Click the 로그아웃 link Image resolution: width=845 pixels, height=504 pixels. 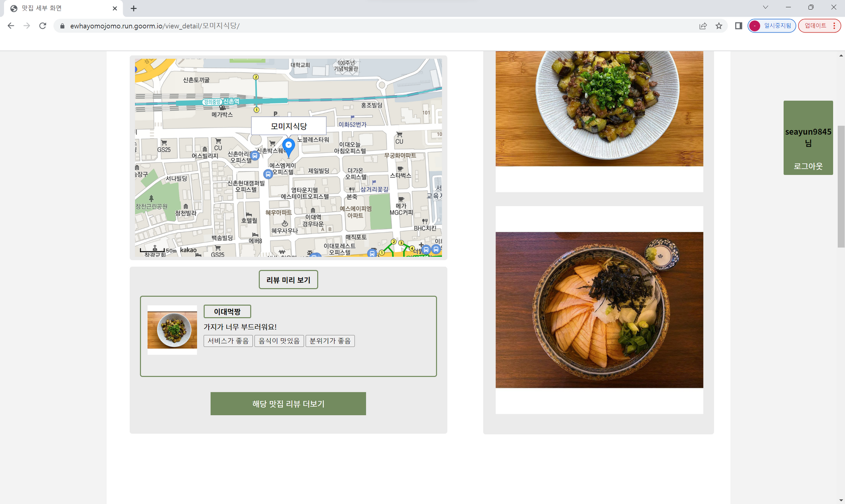coord(808,166)
